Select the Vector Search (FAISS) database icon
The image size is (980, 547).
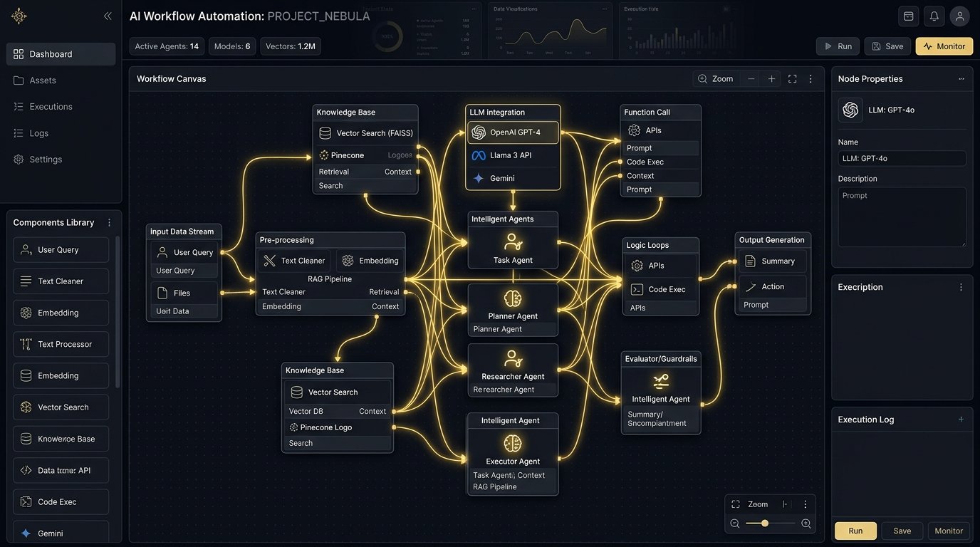click(x=325, y=132)
